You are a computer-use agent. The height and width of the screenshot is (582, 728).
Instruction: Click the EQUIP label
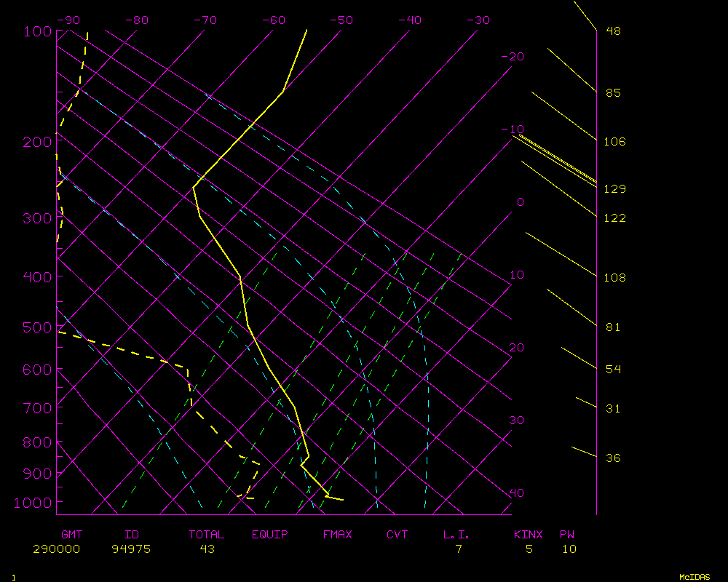point(270,535)
